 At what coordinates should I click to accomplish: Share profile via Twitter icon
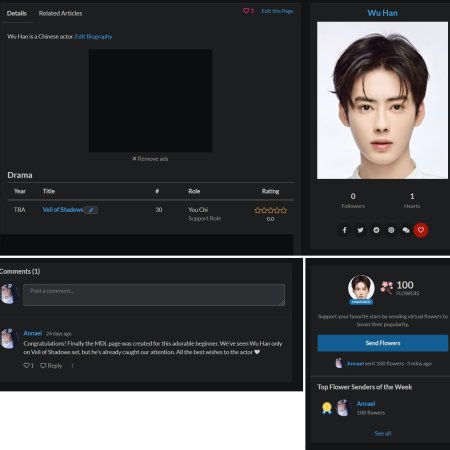360,230
